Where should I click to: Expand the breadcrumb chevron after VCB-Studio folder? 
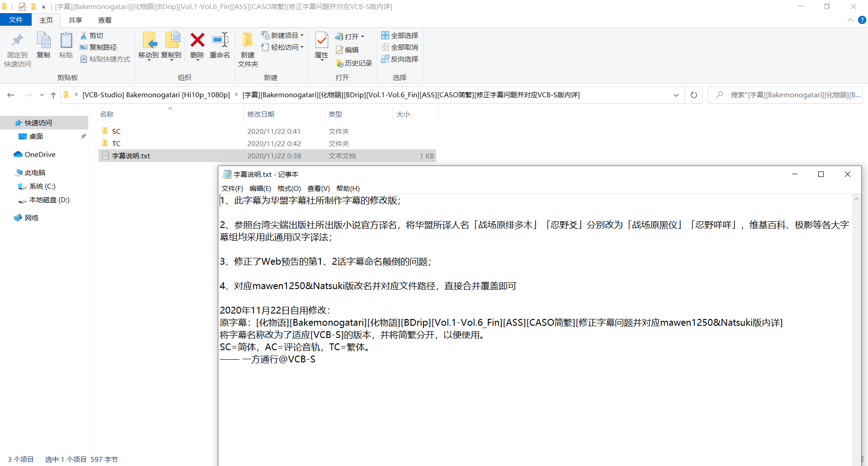click(x=236, y=95)
